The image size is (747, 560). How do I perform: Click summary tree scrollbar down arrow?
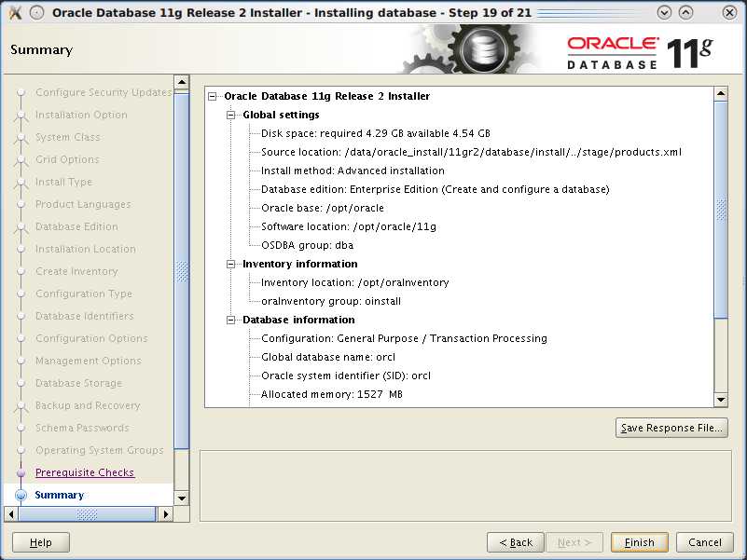click(x=721, y=400)
